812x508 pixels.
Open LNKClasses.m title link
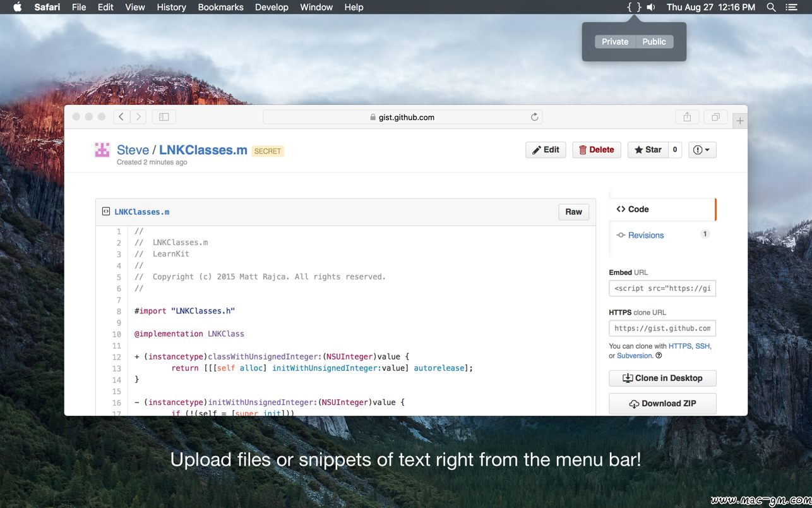[203, 150]
